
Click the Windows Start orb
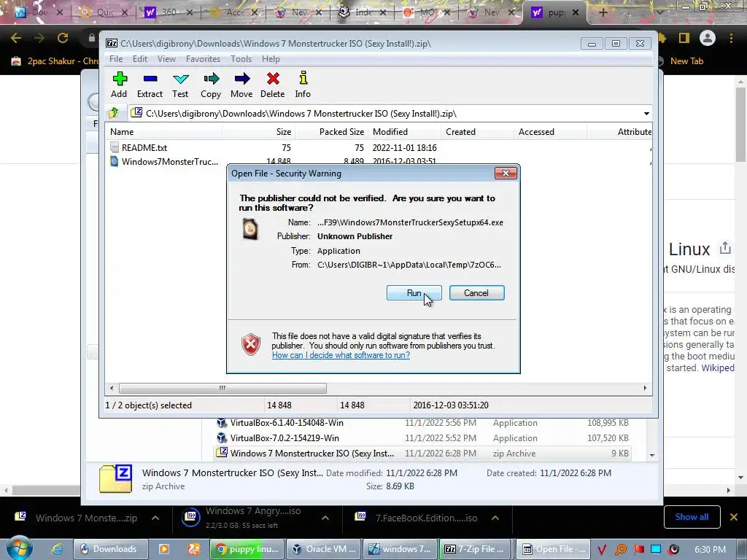[x=19, y=548]
